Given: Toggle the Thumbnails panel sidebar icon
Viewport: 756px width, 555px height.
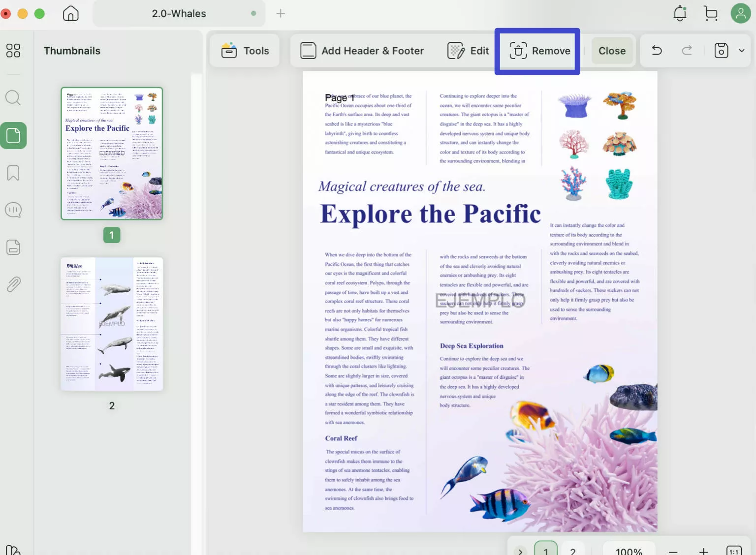Looking at the screenshot, I should click(13, 135).
